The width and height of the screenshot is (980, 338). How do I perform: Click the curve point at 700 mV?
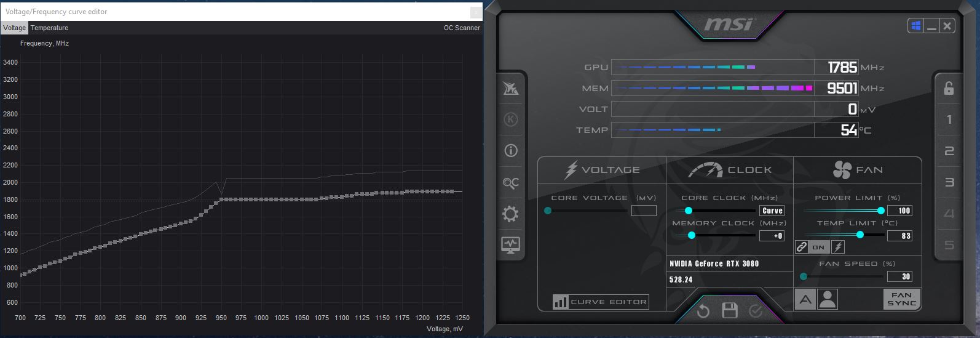point(22,274)
